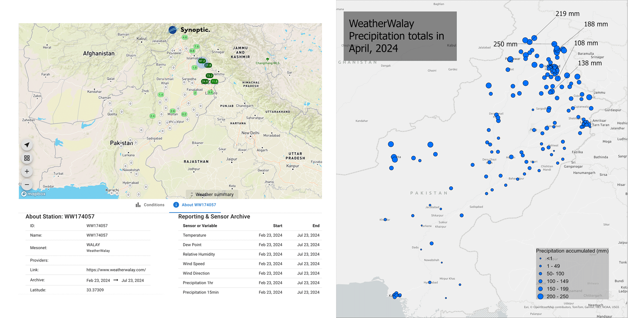Screen dimensions: 644x318
Task: Click the bar chart icon beside Conditions
Action: click(138, 205)
